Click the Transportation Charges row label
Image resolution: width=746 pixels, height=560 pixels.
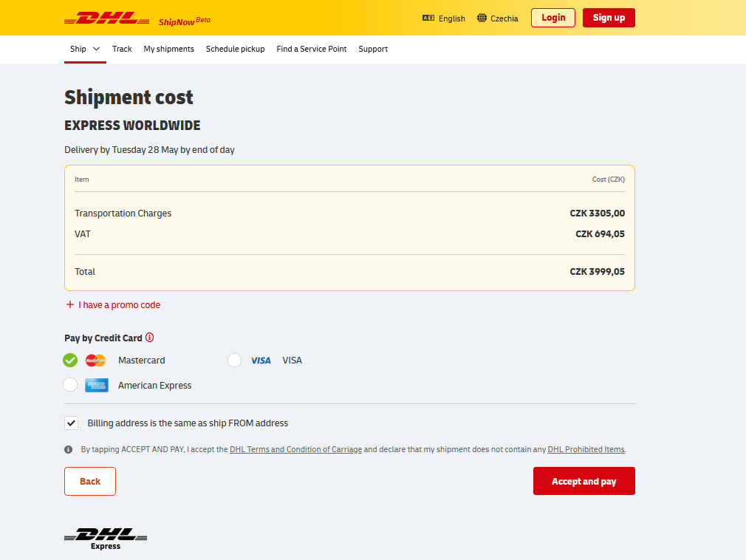point(123,214)
